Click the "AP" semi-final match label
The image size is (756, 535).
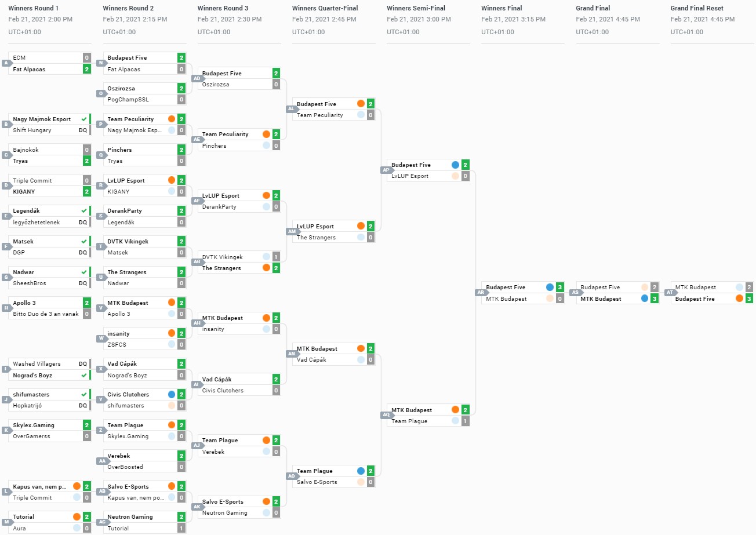point(386,170)
